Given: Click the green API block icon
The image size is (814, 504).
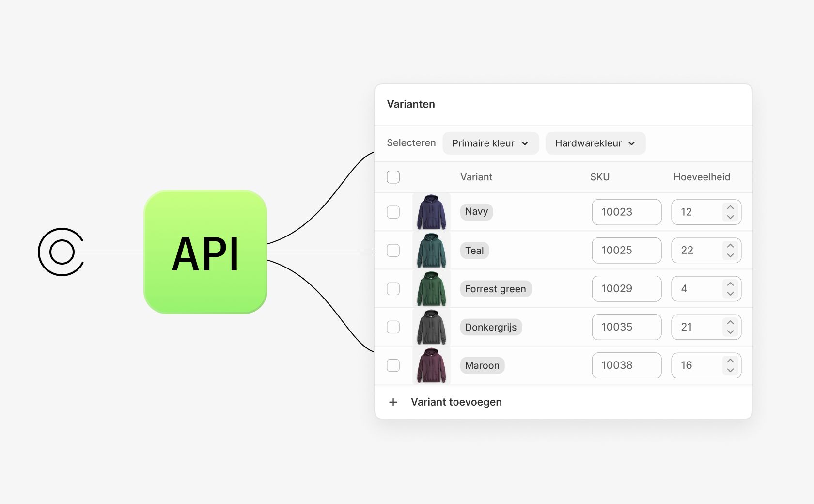Looking at the screenshot, I should [205, 252].
